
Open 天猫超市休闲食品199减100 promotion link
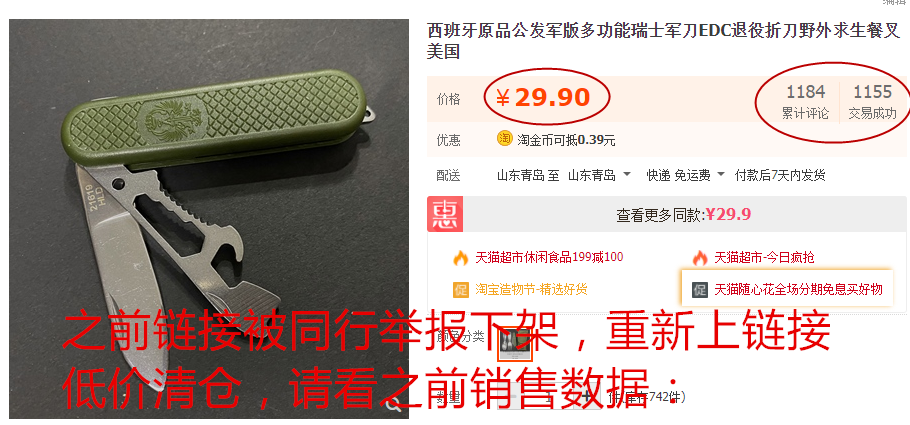549,257
